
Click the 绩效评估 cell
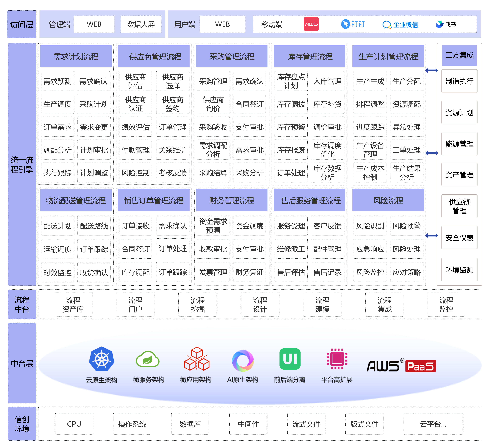[x=135, y=127]
